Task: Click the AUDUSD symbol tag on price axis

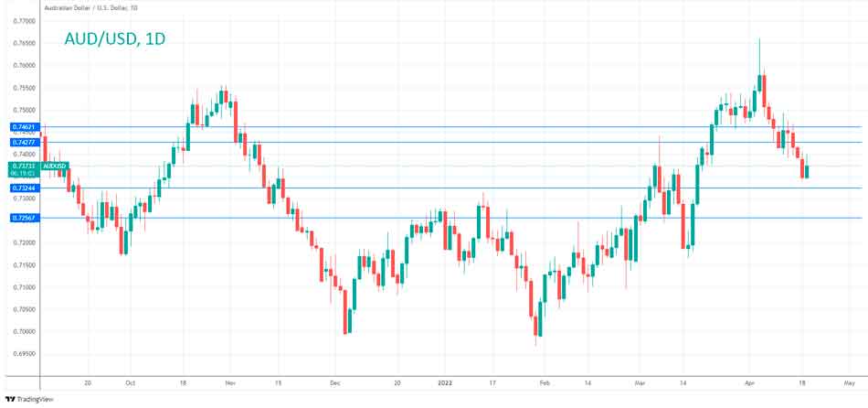Action: coord(55,166)
